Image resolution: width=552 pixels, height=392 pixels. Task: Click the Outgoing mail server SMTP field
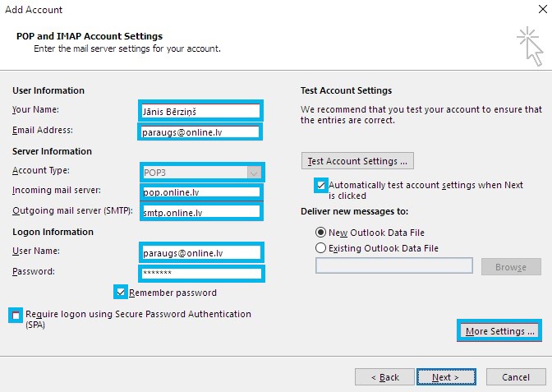[201, 212]
